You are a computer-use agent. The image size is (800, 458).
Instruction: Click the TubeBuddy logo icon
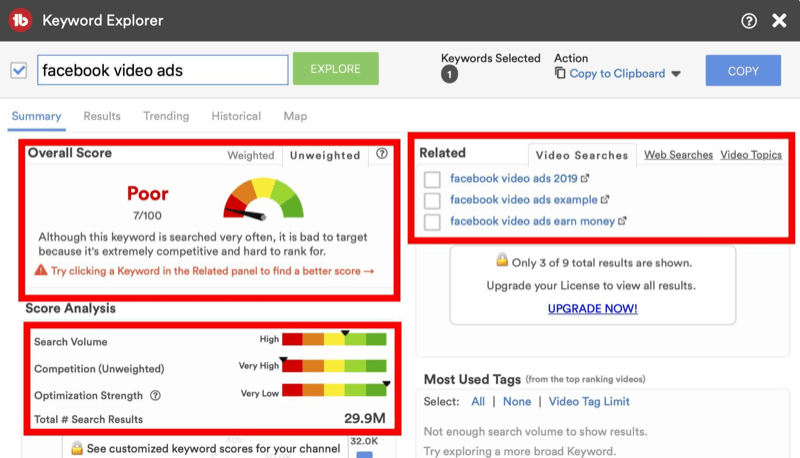point(20,20)
